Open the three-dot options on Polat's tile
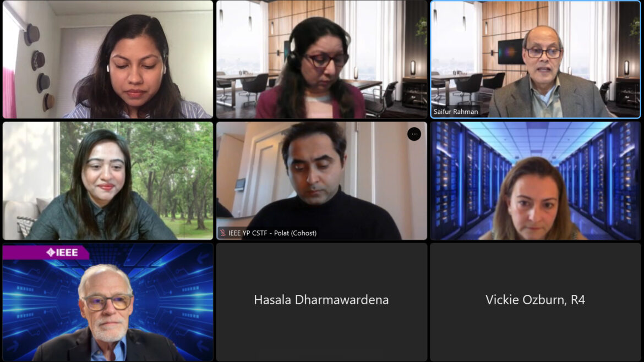Viewport: 644px width, 362px height. pyautogui.click(x=414, y=134)
